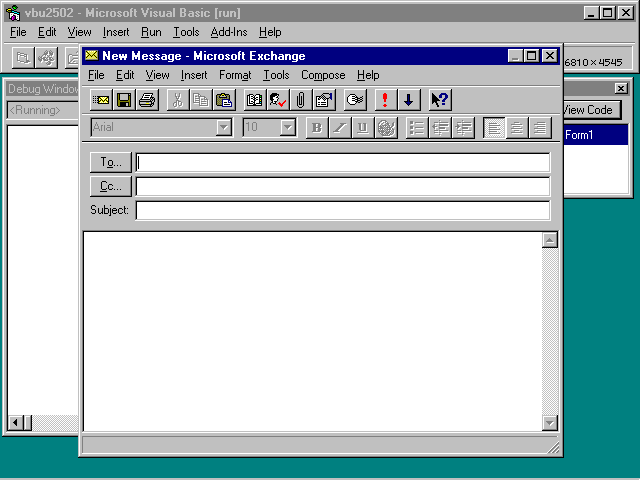This screenshot has height=480, width=640.
Task: Open the Compose menu
Action: pos(323,75)
